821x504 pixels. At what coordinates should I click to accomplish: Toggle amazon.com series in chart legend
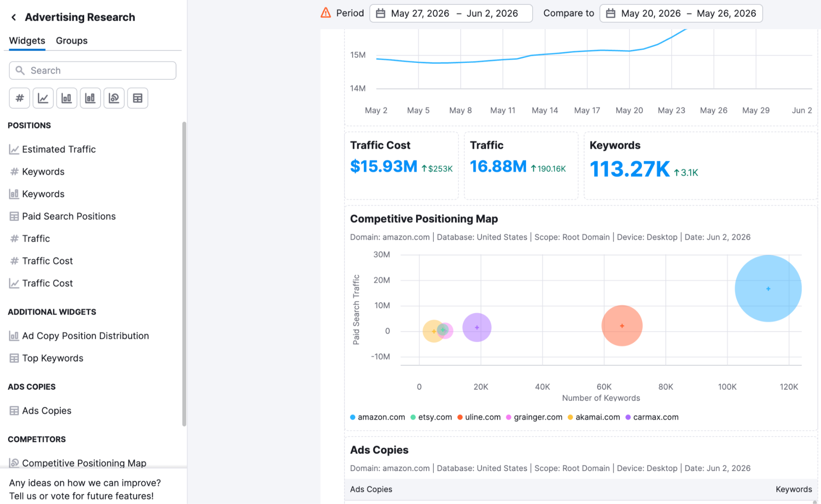(x=377, y=417)
